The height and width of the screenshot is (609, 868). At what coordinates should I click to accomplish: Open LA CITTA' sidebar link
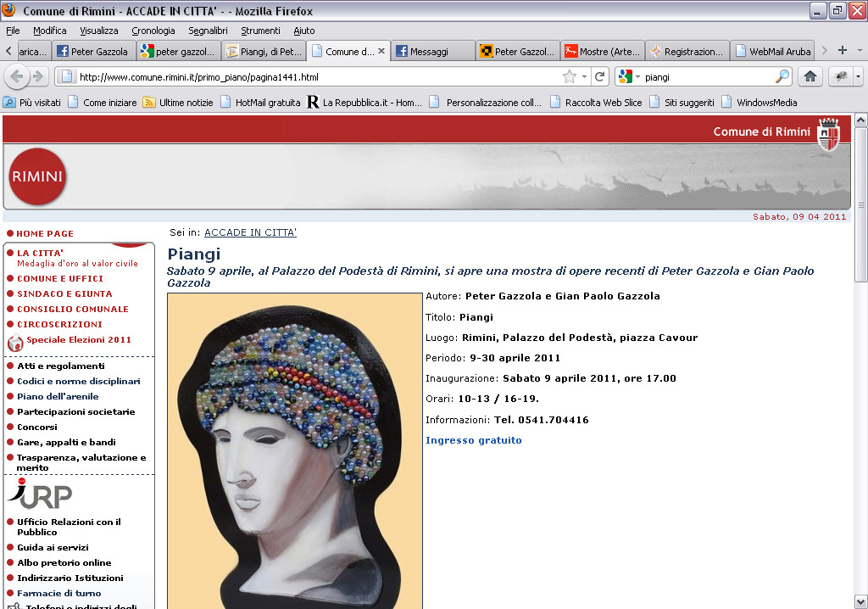40,253
